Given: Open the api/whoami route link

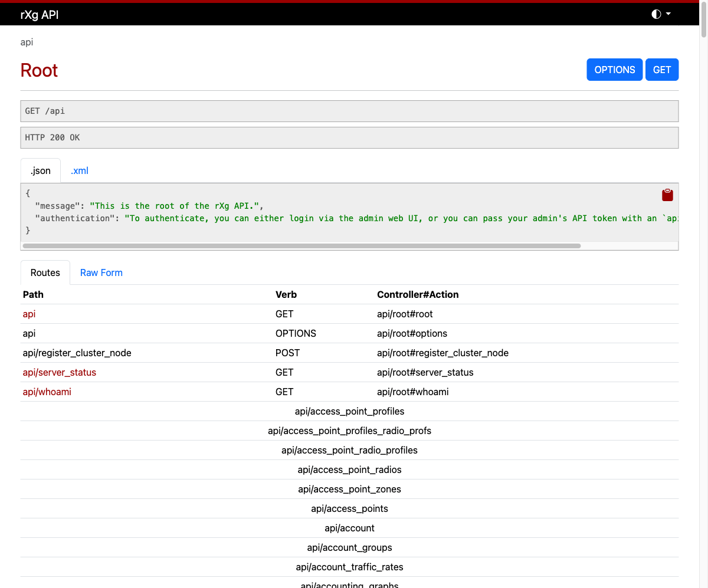Looking at the screenshot, I should pos(47,392).
